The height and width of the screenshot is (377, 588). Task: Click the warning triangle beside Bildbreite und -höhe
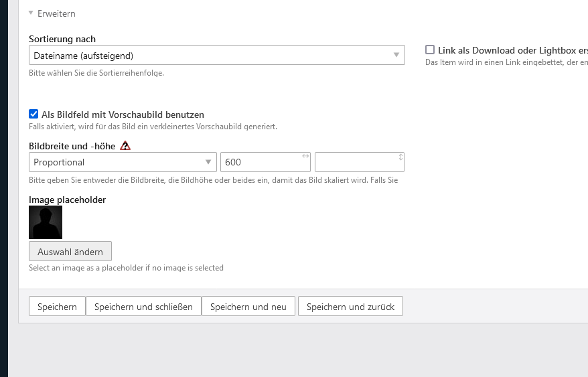[x=125, y=145]
